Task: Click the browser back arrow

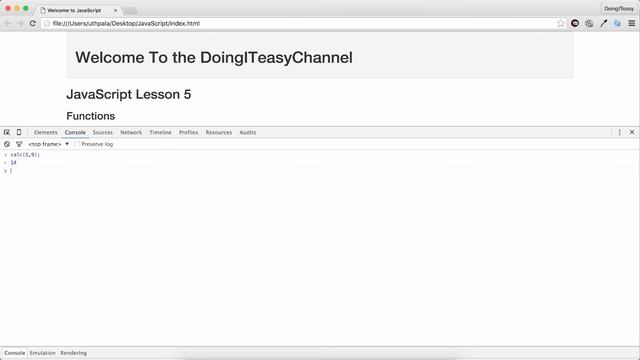Action: pyautogui.click(x=7, y=23)
